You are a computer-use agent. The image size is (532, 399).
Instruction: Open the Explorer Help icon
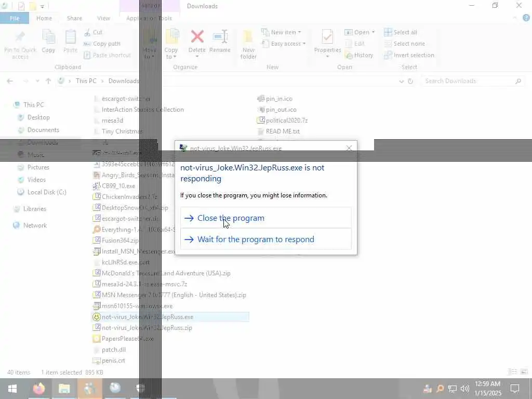pyautogui.click(x=526, y=18)
